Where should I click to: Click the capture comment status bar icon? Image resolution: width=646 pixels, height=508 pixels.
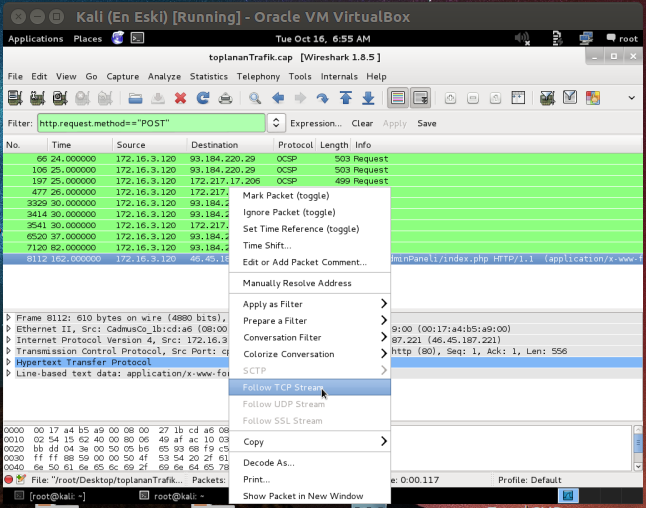point(21,480)
